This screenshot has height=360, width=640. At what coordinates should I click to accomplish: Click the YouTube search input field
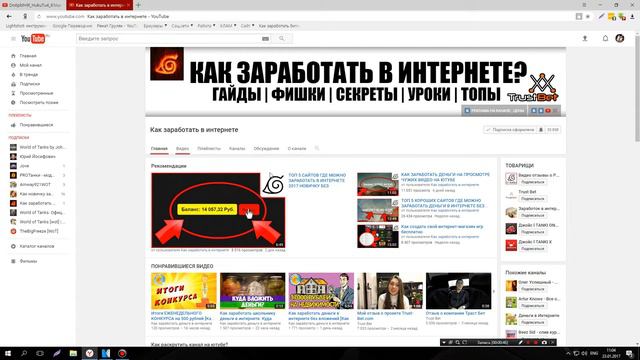169,39
